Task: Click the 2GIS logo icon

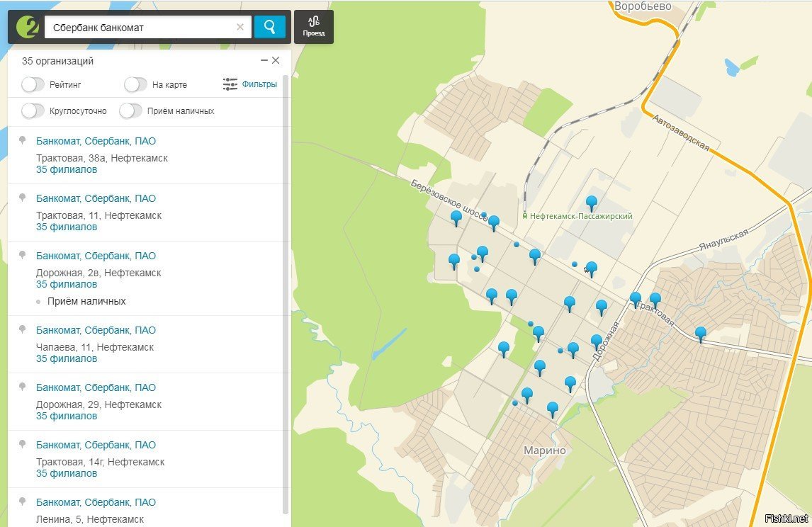Action: 28,27
